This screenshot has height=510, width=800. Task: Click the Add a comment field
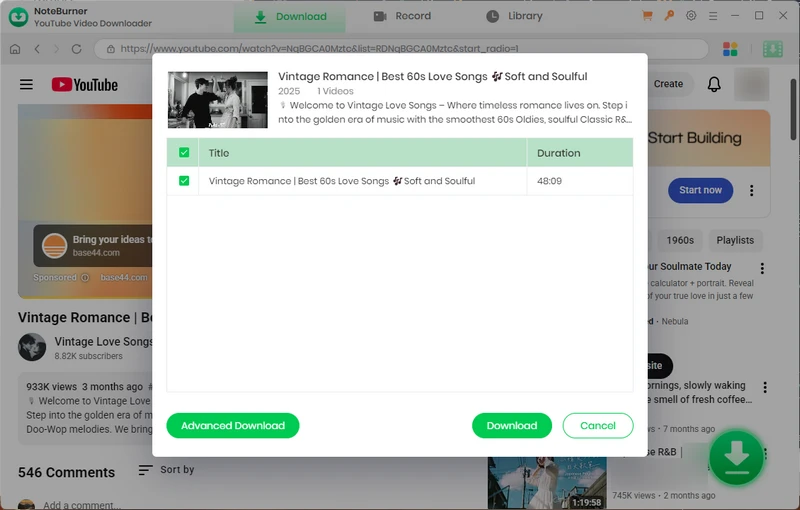coord(82,505)
